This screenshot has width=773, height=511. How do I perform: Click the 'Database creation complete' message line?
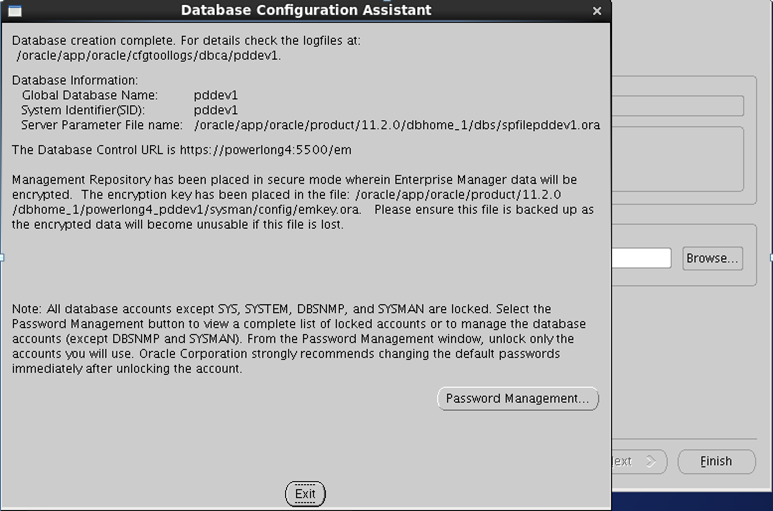[186, 40]
